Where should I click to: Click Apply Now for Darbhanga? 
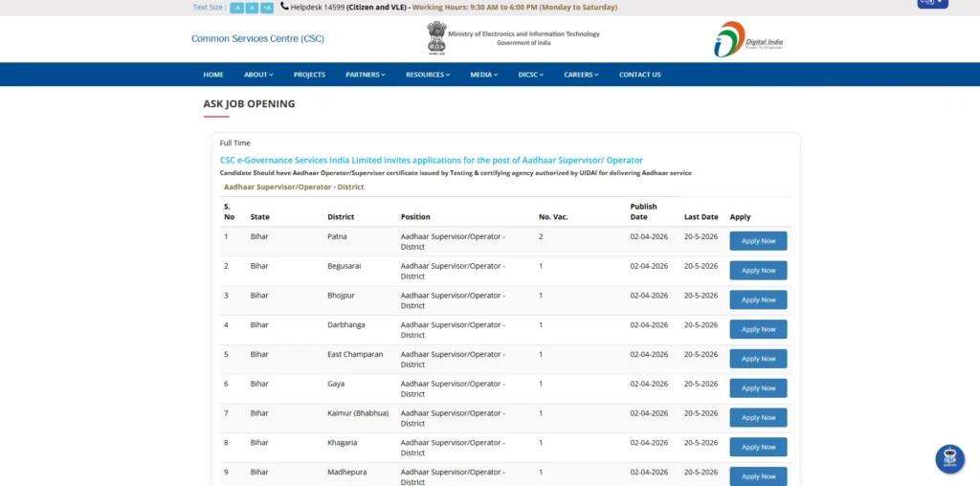(758, 329)
